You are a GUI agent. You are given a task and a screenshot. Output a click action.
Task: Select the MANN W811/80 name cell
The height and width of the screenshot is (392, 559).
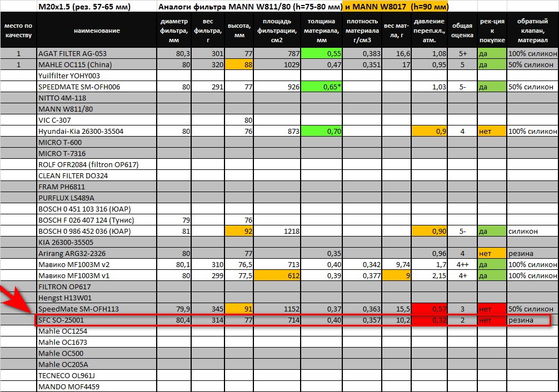(x=96, y=109)
